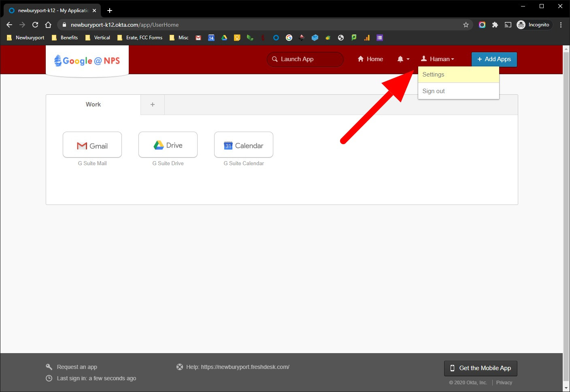
Task: Click the Google Drive bookmark icon
Action: click(x=224, y=38)
